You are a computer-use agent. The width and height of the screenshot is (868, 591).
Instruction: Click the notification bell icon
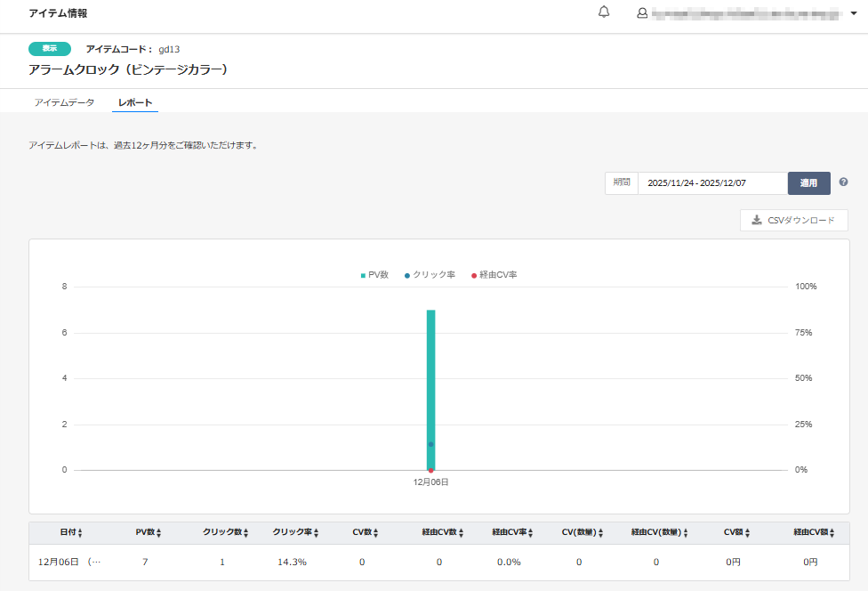click(604, 12)
